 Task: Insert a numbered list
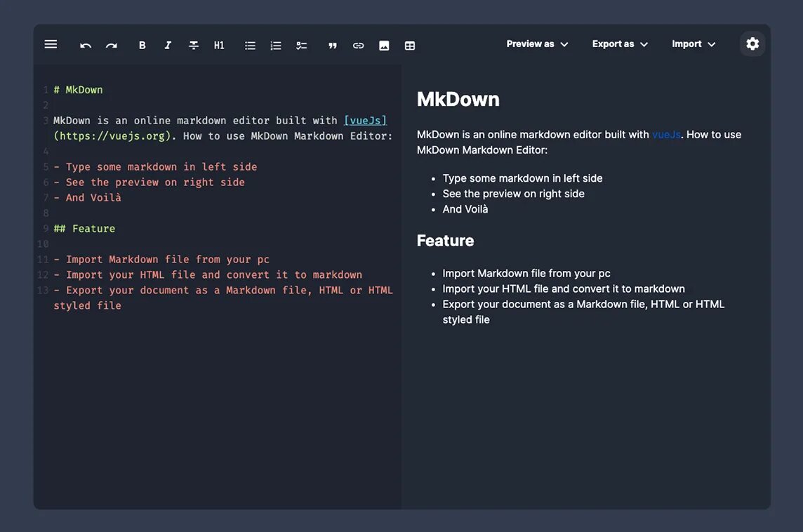coord(276,46)
